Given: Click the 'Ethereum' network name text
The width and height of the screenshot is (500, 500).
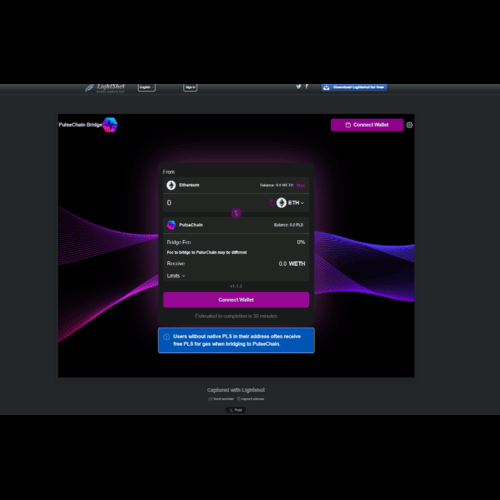Looking at the screenshot, I should (189, 185).
